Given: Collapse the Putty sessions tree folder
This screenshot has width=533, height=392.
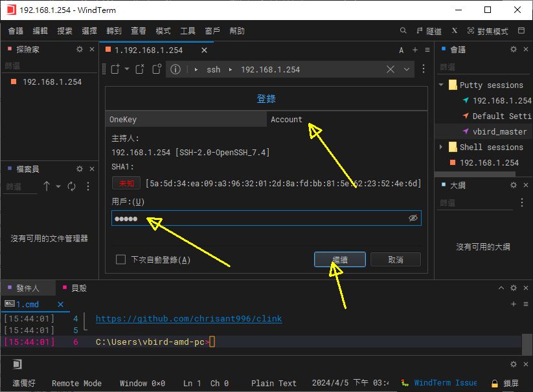Looking at the screenshot, I should point(442,85).
